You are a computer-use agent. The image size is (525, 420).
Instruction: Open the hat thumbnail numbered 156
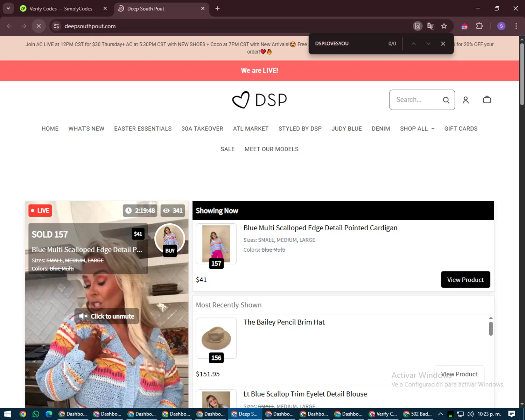pos(216,338)
